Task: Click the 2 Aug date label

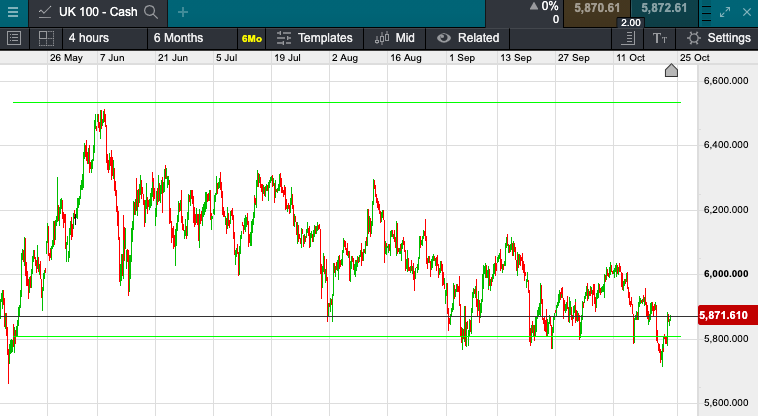Action: (x=345, y=58)
